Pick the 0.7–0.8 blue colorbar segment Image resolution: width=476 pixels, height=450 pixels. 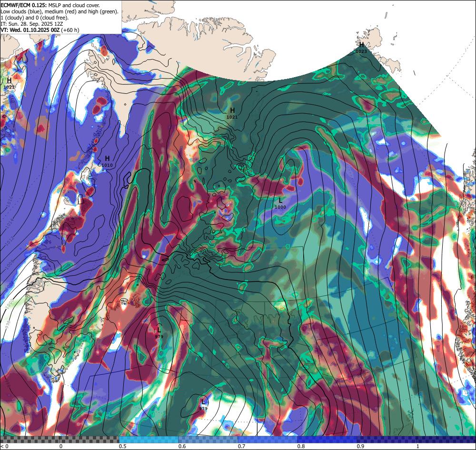(x=268, y=440)
